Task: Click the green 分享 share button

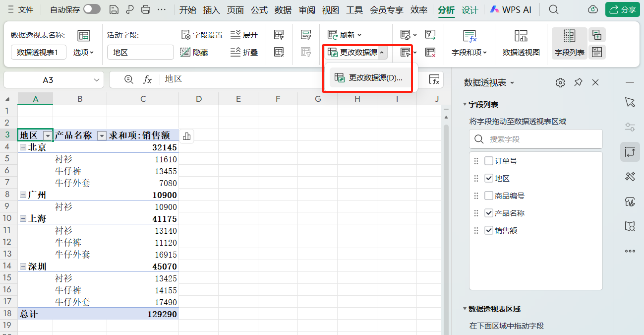Action: [622, 9]
